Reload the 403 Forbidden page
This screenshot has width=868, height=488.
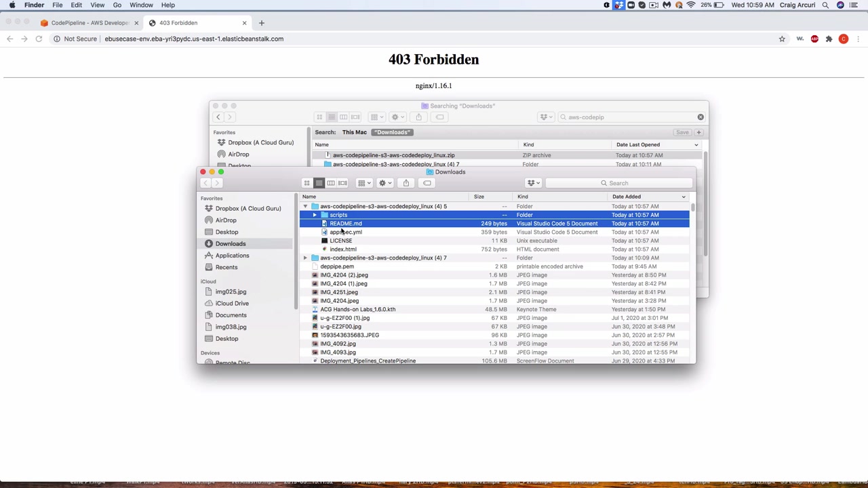[x=39, y=39]
